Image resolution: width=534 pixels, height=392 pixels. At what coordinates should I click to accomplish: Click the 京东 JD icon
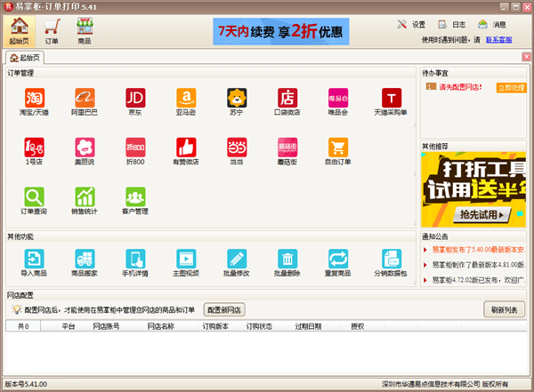pos(135,98)
